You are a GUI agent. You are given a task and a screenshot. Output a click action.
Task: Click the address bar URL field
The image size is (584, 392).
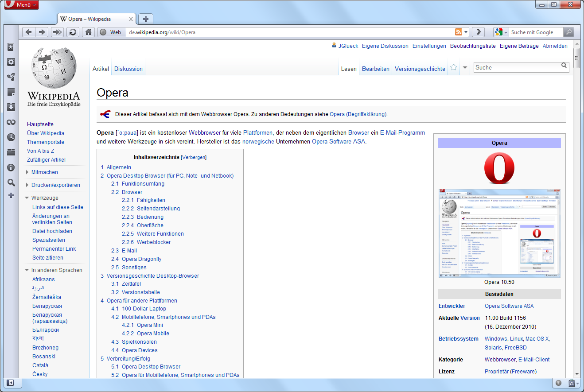[x=290, y=32]
